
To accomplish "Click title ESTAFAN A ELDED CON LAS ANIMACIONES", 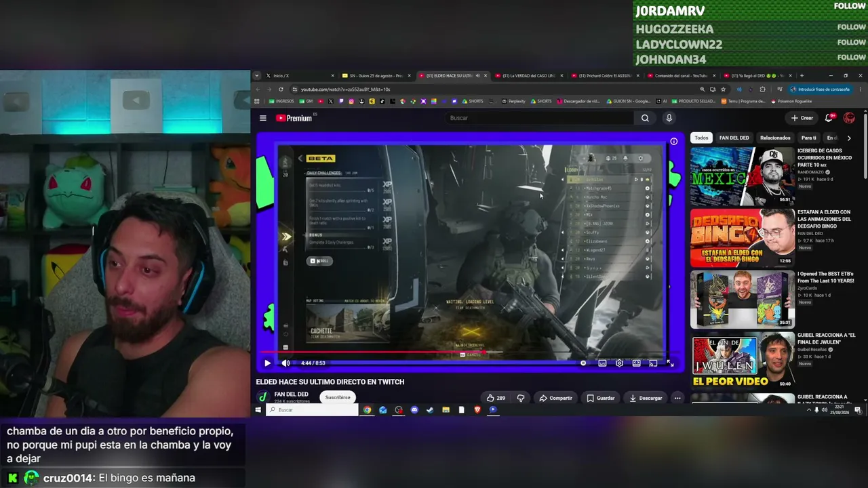I will click(x=824, y=219).
